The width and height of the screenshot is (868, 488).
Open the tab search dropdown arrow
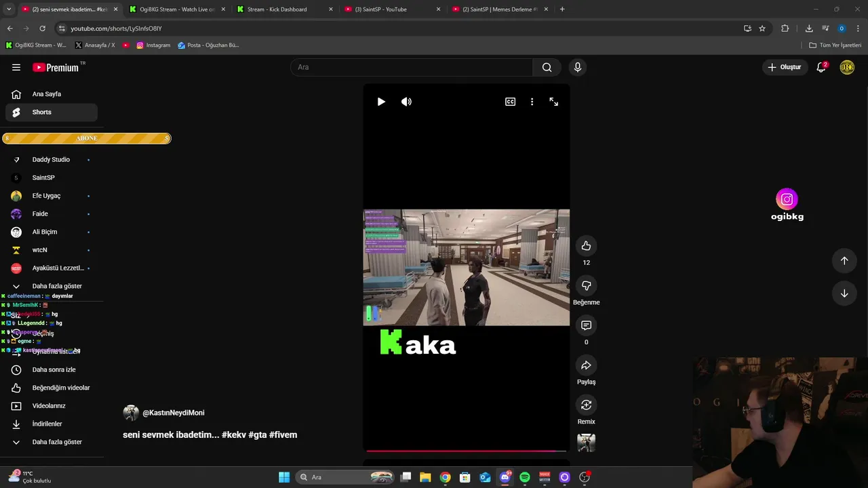pos(9,9)
